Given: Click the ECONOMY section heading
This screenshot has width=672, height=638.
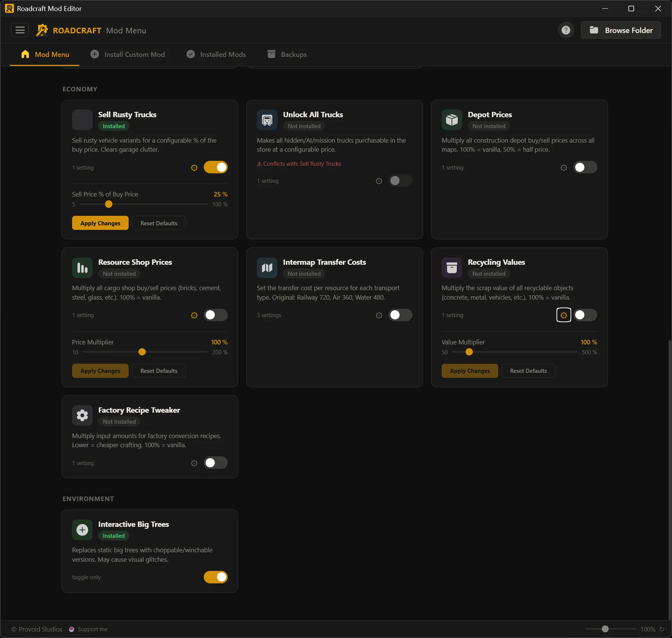Looking at the screenshot, I should (x=80, y=89).
